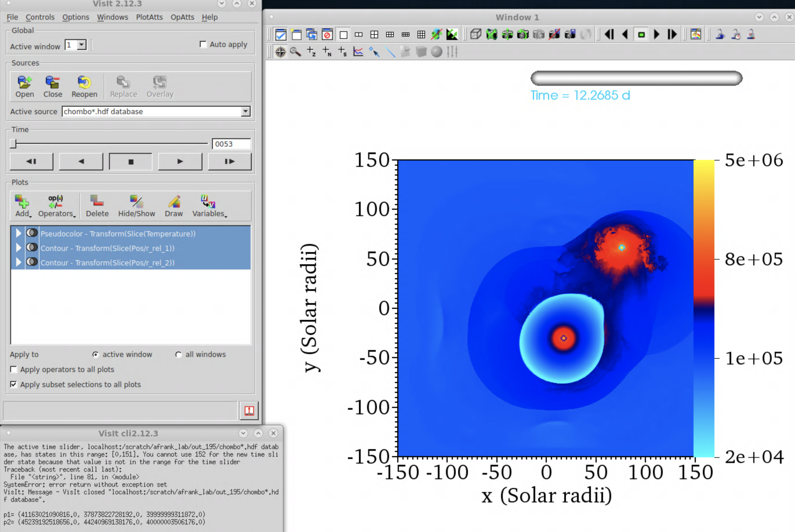
Task: Enable Apply operators to all plots
Action: (x=14, y=369)
